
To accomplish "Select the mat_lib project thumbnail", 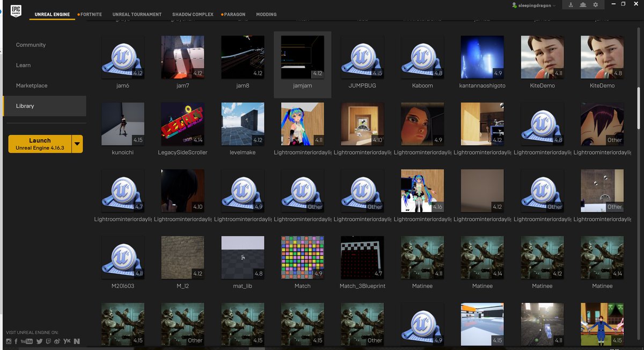I will pos(243,258).
